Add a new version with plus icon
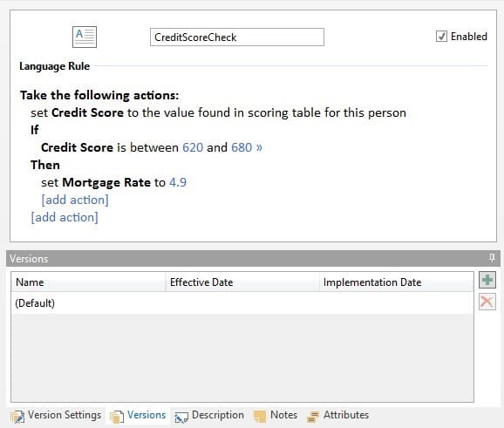This screenshot has height=428, width=504. coord(487,280)
